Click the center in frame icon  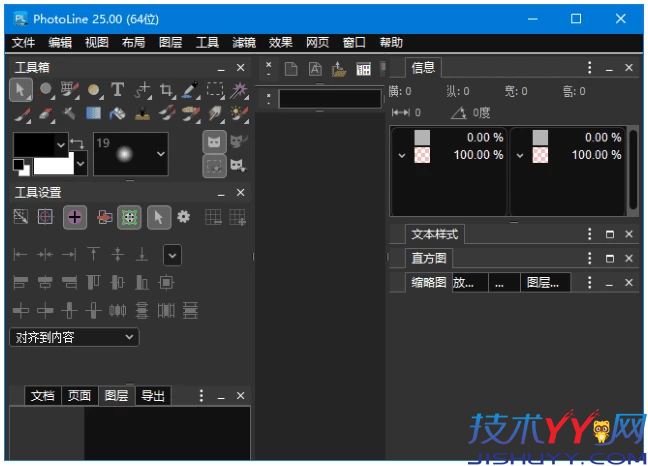pos(166,283)
